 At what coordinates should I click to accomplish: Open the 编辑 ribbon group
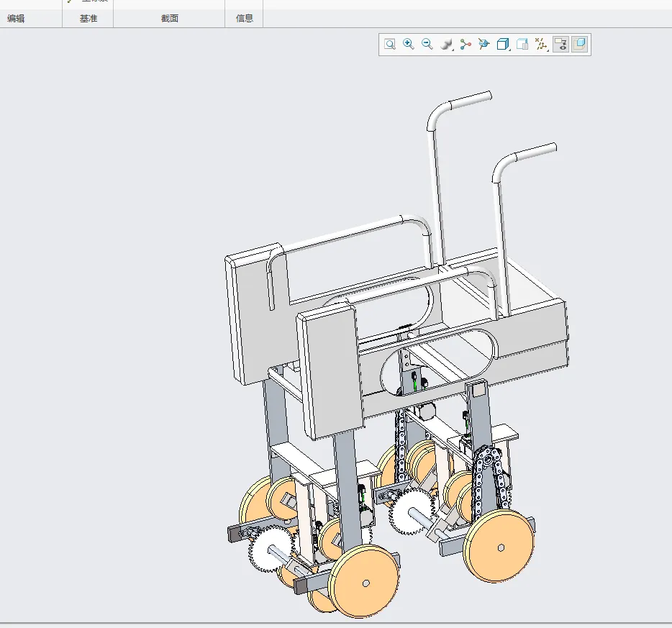tap(16, 19)
